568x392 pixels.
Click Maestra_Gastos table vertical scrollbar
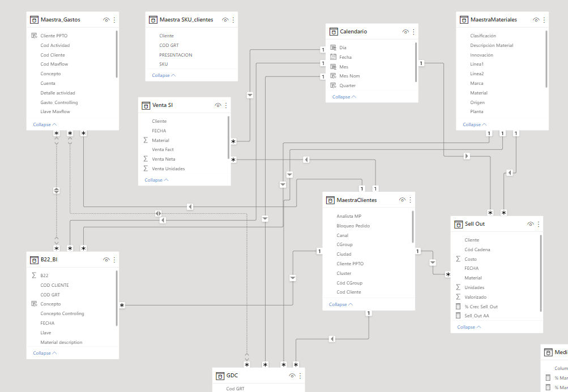(x=117, y=54)
